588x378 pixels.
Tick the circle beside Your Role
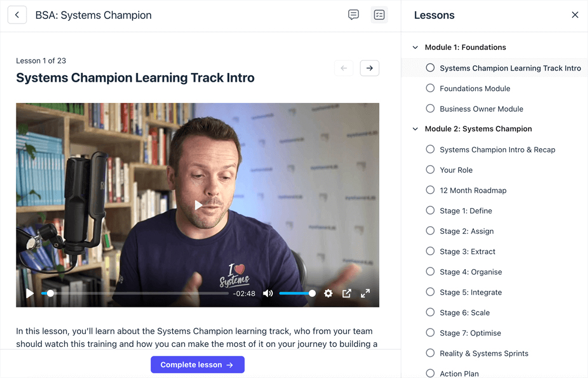click(430, 169)
